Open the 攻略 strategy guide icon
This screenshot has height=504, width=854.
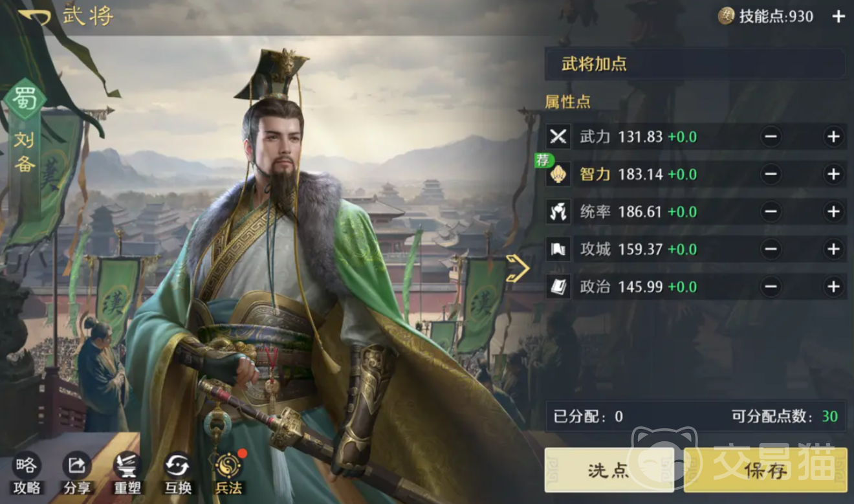coord(27,474)
